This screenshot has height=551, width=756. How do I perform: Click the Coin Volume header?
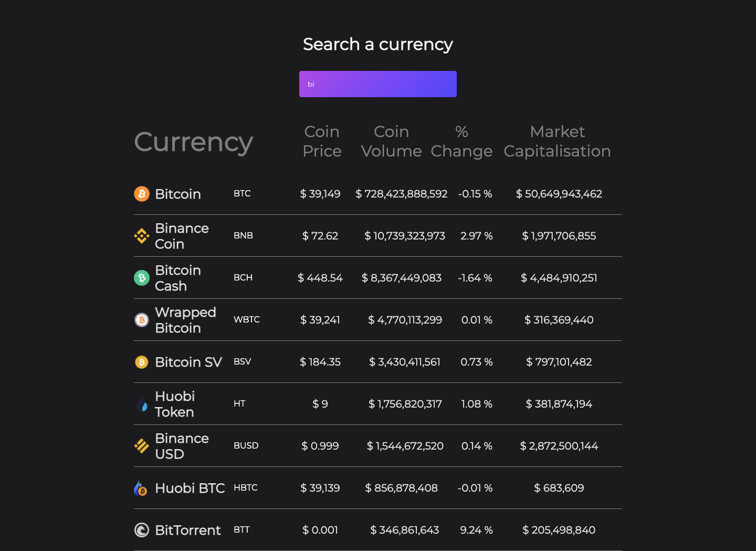point(391,141)
